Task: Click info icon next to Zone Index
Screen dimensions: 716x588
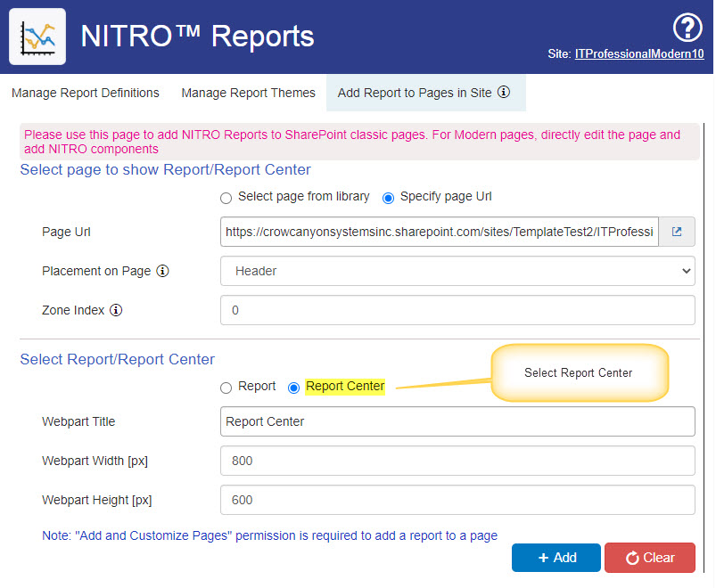Action: pyautogui.click(x=116, y=310)
